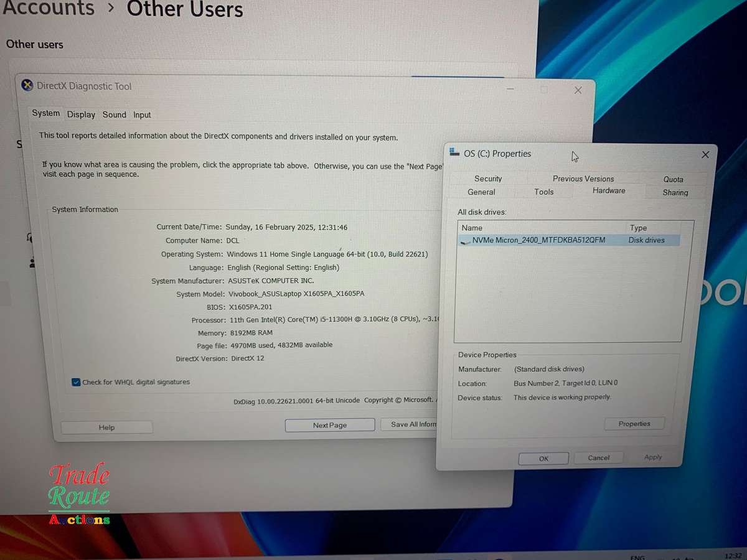Open the Sound tab in DxDiag
Screen dimensions: 747x560
(114, 114)
